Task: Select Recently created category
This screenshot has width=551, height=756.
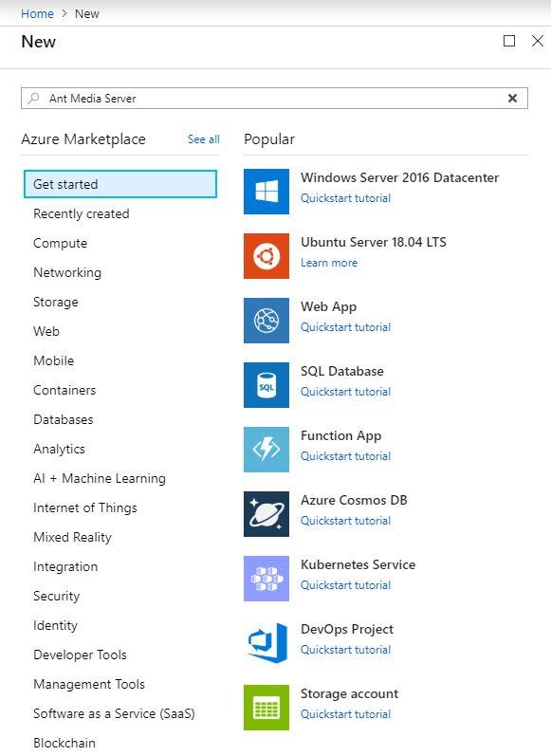Action: (x=81, y=213)
